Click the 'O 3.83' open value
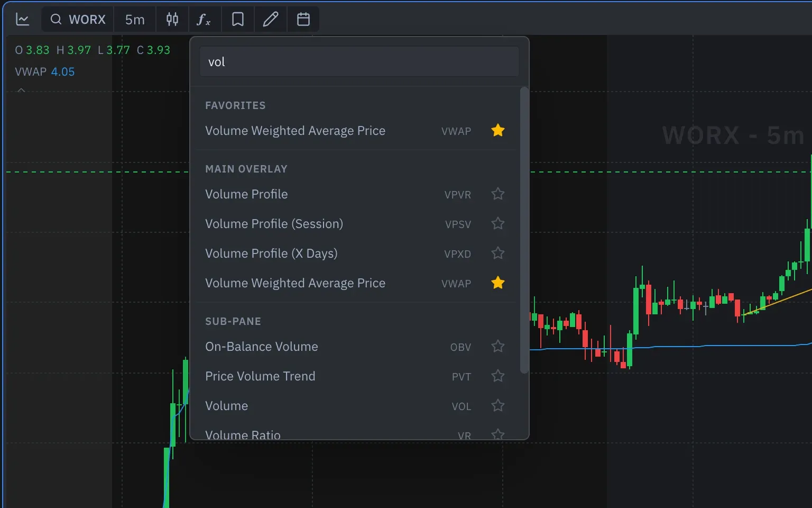This screenshot has height=508, width=812. (x=32, y=50)
